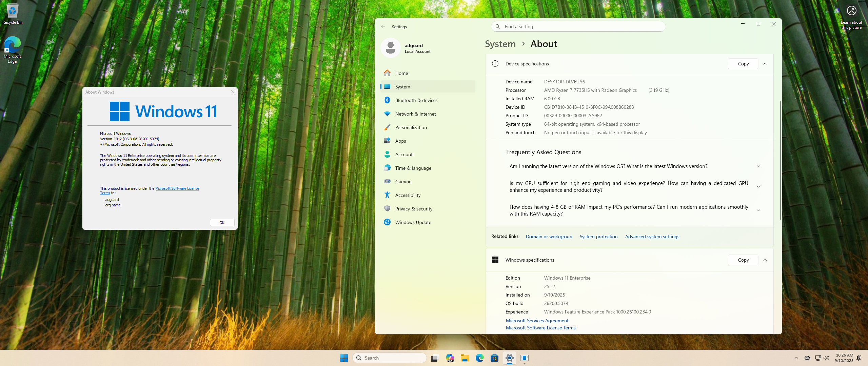Launch Microsoft 365 Copilot from taskbar
Screen dimensions: 868x366
(x=450, y=358)
